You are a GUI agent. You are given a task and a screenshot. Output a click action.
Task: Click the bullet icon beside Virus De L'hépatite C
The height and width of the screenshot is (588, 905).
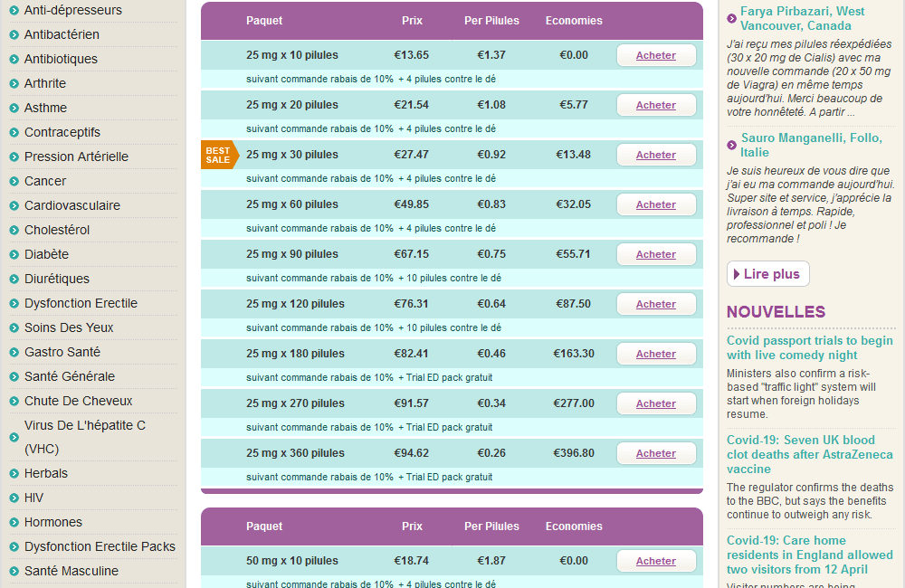[x=14, y=438]
